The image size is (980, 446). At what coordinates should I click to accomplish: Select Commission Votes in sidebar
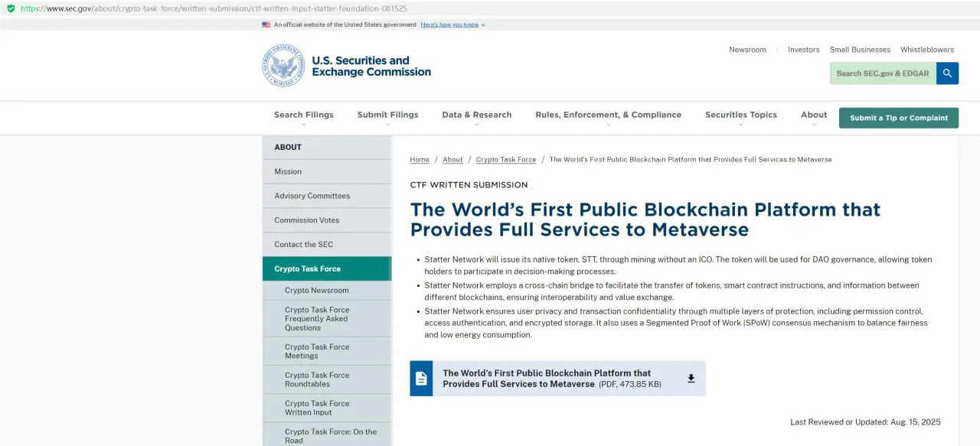327,220
